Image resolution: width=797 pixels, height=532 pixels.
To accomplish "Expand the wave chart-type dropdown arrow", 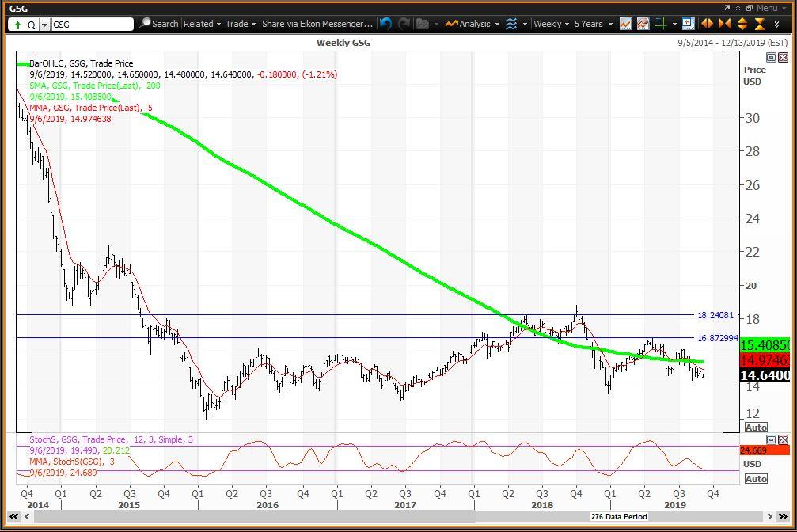I will pos(525,24).
